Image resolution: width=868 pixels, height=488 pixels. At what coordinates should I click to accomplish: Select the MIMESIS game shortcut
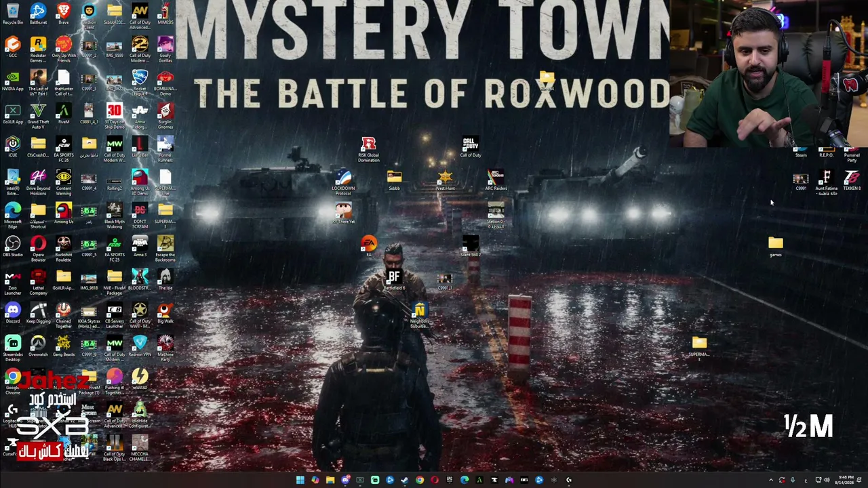pos(165,15)
